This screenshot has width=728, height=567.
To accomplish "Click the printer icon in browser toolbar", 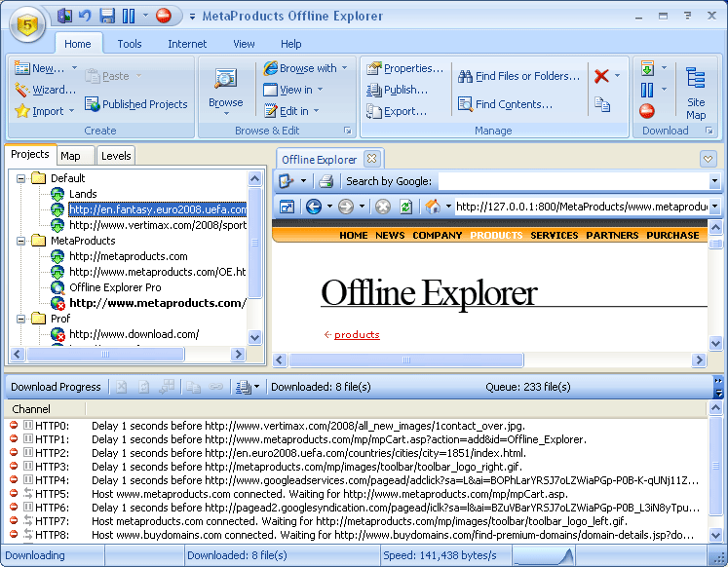I will click(x=326, y=180).
